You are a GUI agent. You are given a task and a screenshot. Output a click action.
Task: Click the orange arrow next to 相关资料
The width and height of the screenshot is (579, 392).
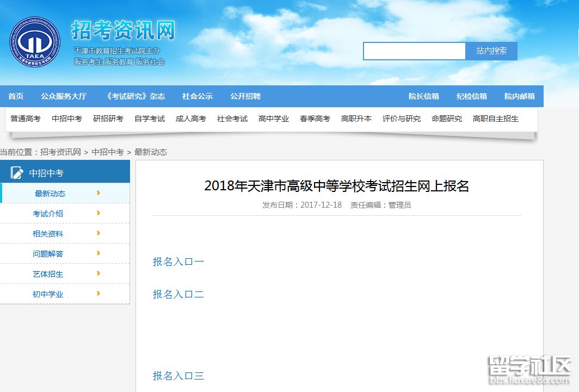point(99,233)
